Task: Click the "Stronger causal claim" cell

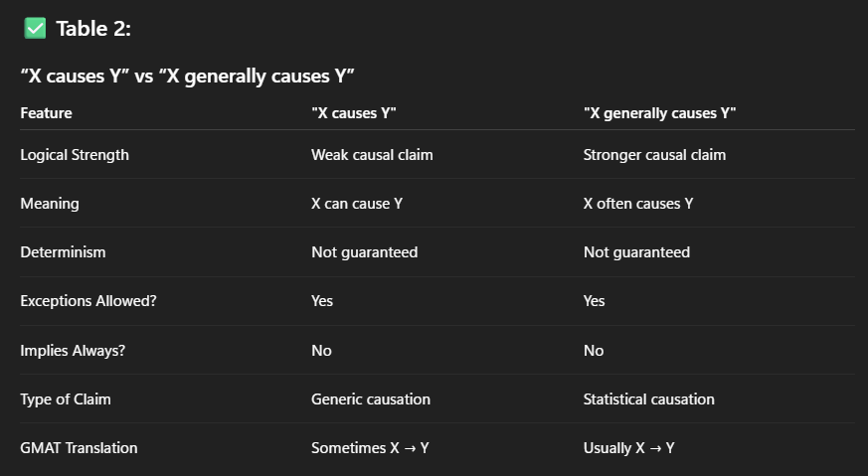Action: [x=654, y=155]
